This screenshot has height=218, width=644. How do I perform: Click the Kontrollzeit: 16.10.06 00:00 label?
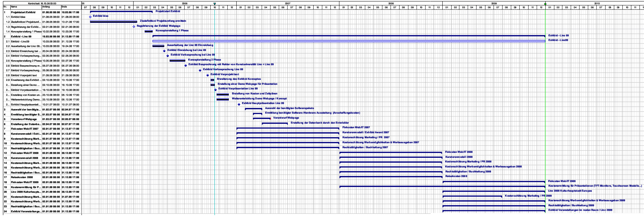[x=42, y=3]
